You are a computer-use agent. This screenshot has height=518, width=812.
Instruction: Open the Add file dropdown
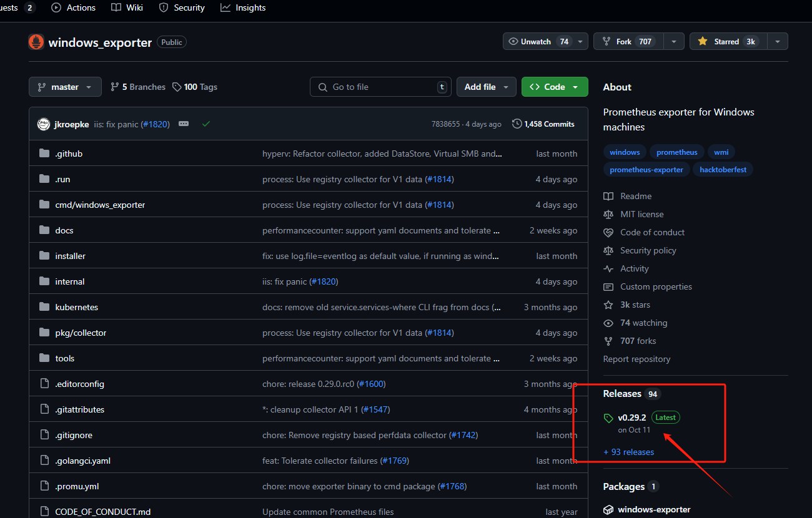pos(486,87)
